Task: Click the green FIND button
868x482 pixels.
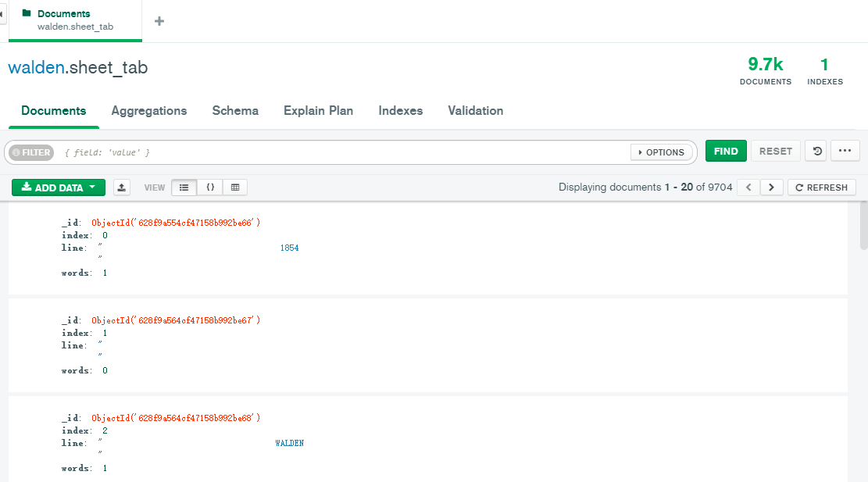Action: point(726,151)
